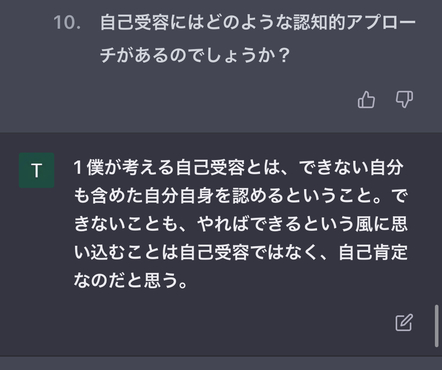Click the vertical scrollbar thumb
The image size is (442, 370).
pos(436,326)
